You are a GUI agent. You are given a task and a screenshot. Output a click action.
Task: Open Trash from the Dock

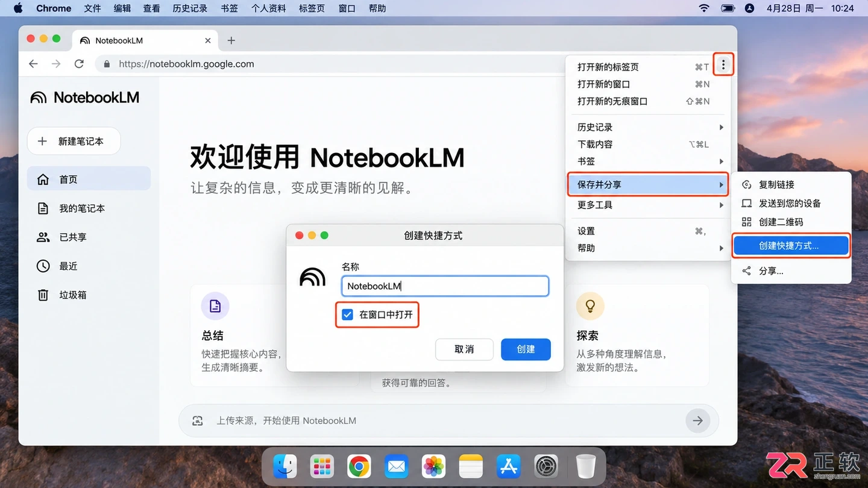point(585,466)
